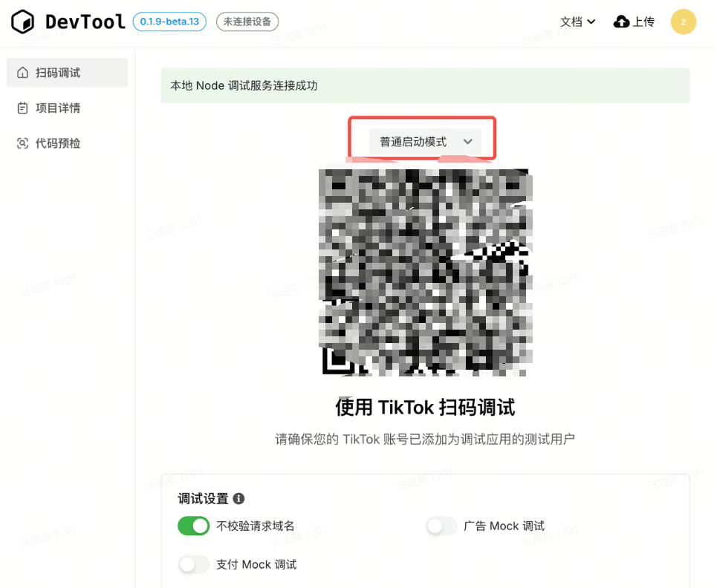The height and width of the screenshot is (588, 714).
Task: Turn on the 支付 Mock 调试 switch
Action: pos(194,565)
